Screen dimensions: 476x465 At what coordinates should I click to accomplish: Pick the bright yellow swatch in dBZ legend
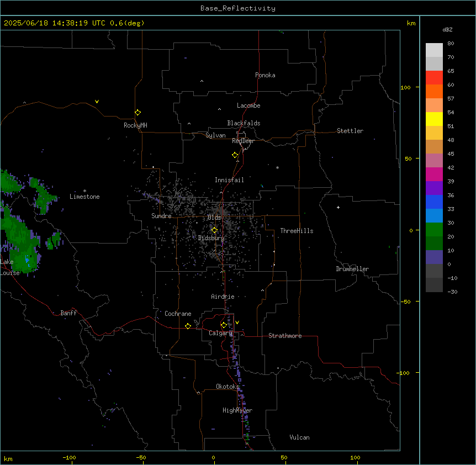click(x=434, y=119)
